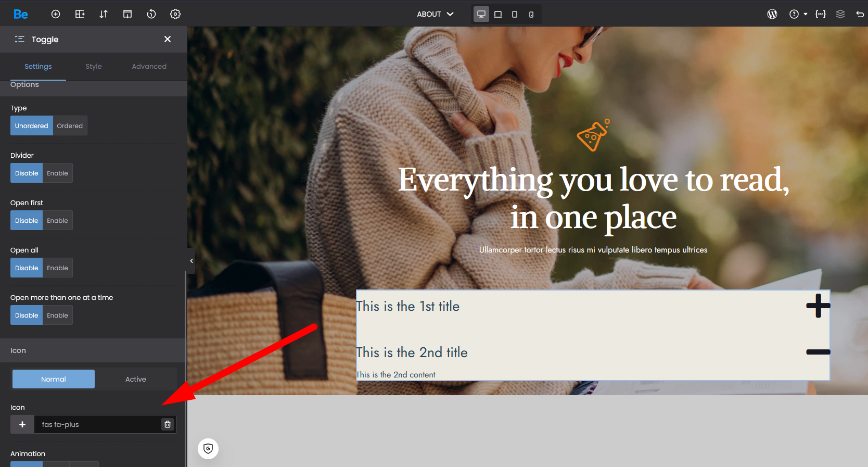Switch to the Style tab

point(94,67)
